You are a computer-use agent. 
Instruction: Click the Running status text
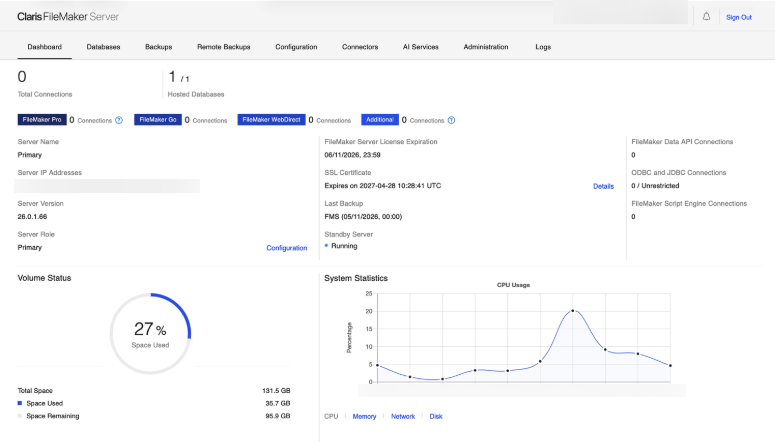pyautogui.click(x=344, y=246)
